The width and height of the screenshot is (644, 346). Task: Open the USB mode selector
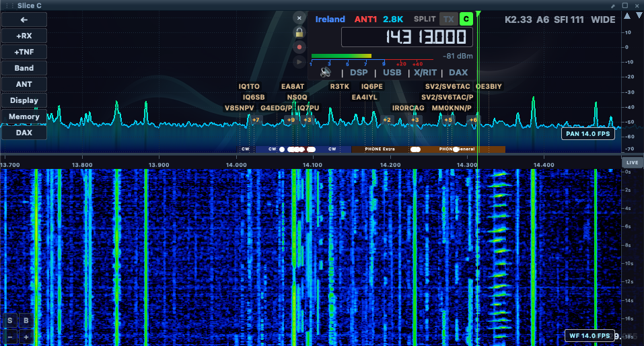pos(392,73)
